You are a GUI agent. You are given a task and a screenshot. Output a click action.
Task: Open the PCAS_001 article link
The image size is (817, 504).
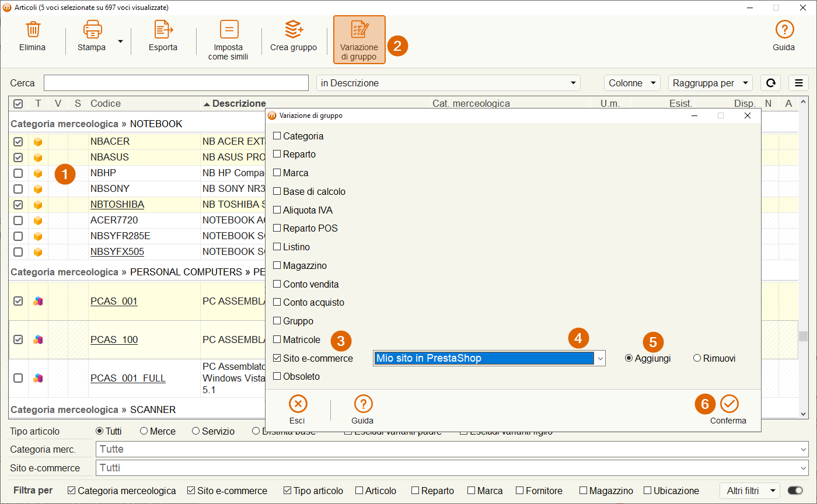coord(114,301)
